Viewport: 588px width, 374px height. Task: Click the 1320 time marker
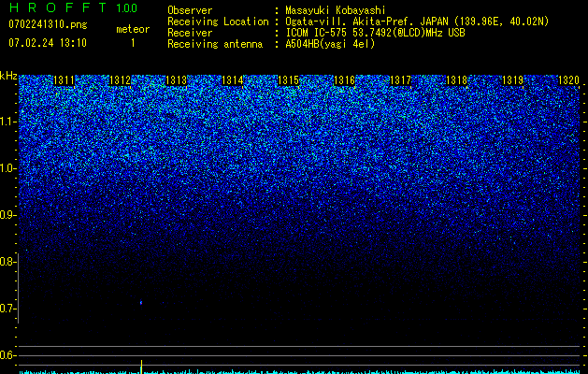coord(569,80)
